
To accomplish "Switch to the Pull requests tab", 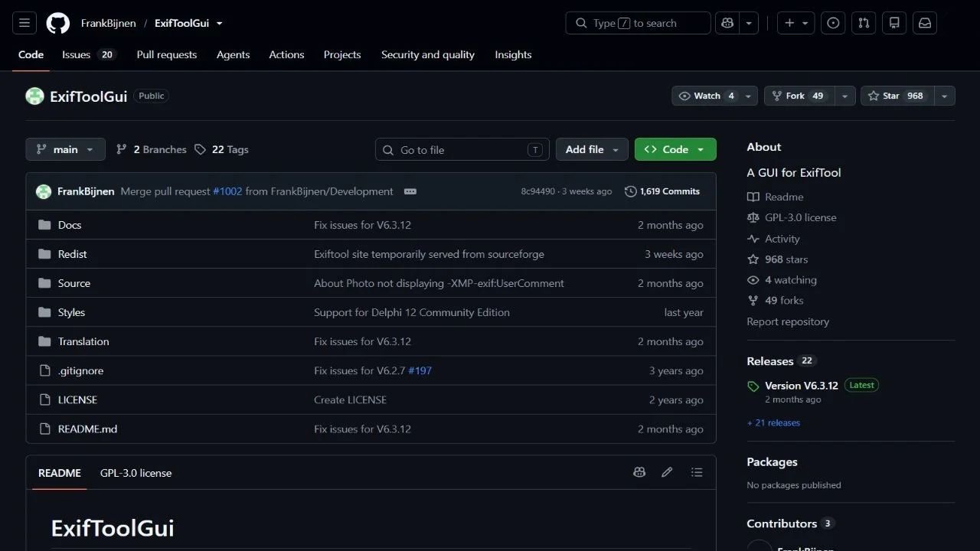I will (167, 54).
